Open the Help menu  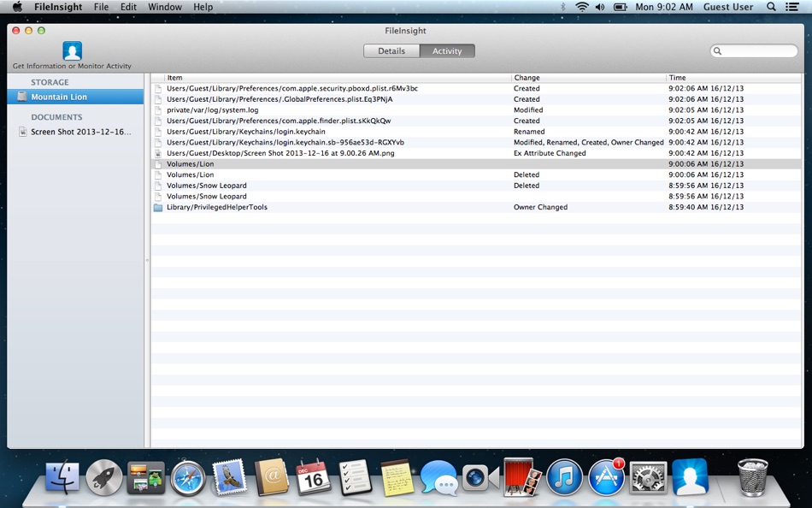(x=203, y=7)
